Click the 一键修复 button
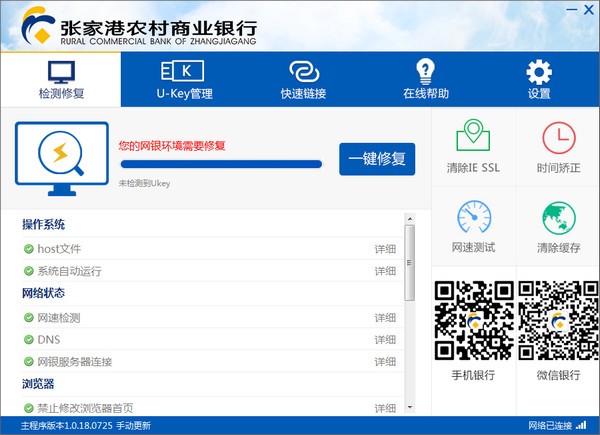This screenshot has width=600, height=435. pyautogui.click(x=377, y=159)
